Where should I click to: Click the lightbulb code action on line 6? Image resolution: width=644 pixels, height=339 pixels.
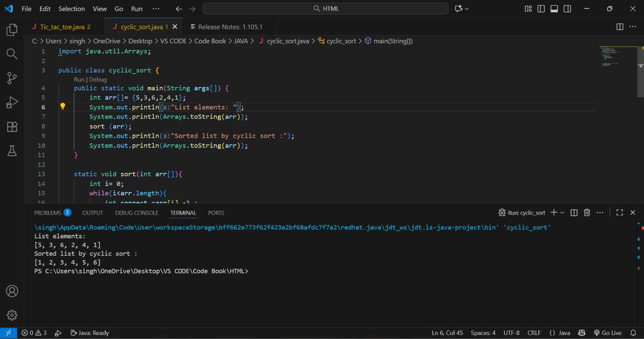[x=62, y=106]
